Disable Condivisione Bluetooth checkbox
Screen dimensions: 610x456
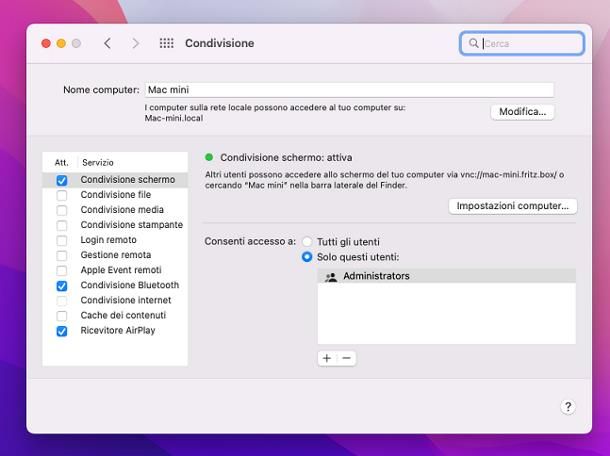tap(61, 286)
